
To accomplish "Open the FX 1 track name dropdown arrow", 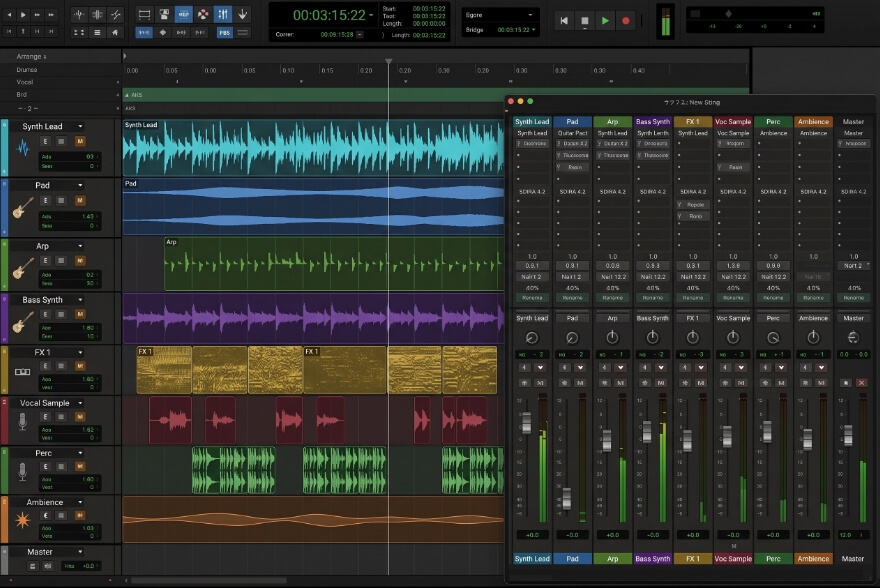I will [x=80, y=352].
